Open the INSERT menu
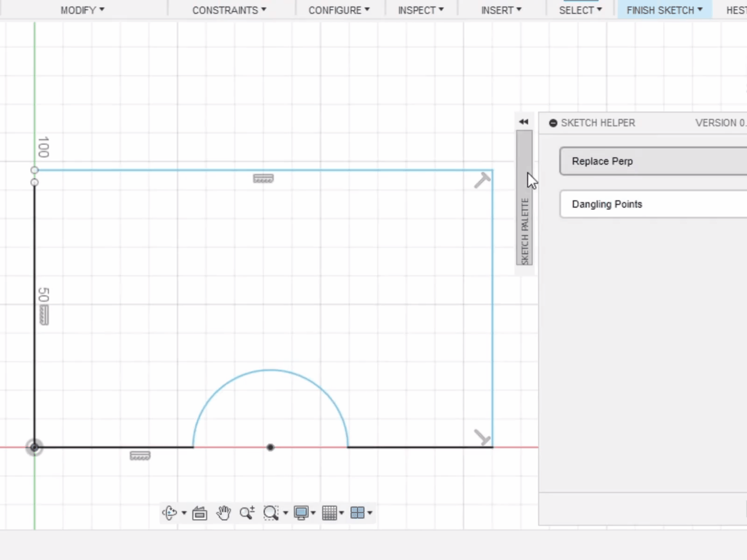747x560 pixels. tap(501, 10)
